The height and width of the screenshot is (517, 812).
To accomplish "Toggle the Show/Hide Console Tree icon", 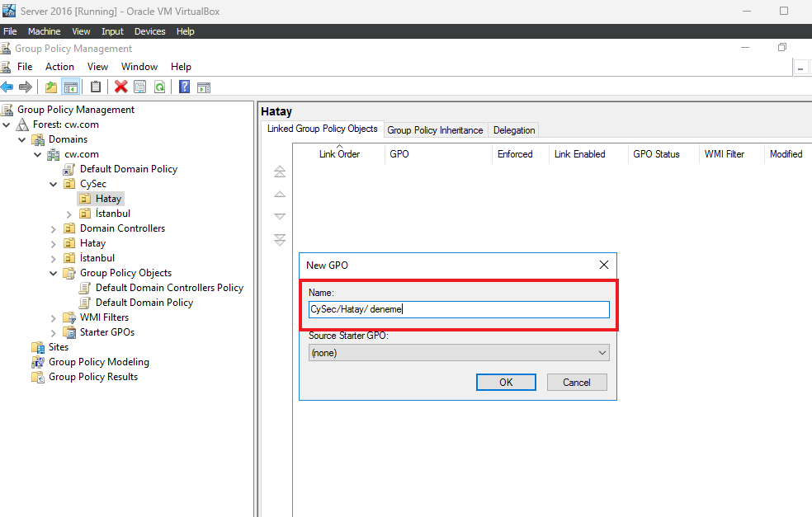I will [x=70, y=87].
